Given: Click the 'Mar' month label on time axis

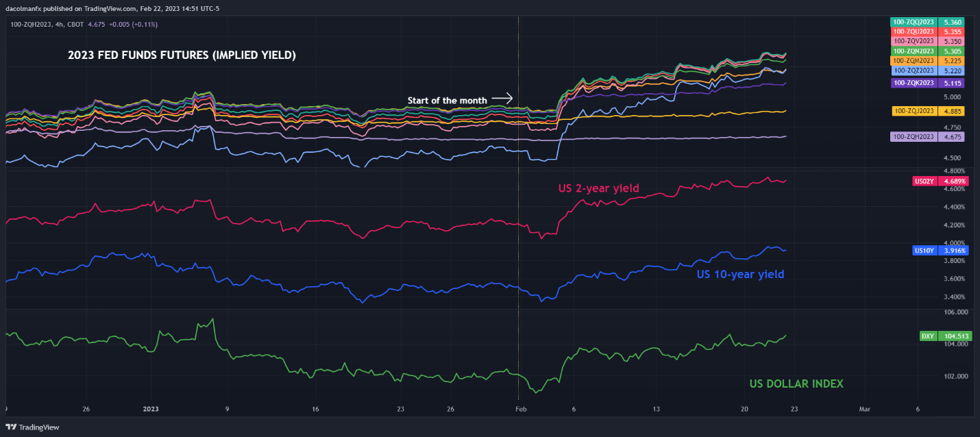Looking at the screenshot, I should (x=865, y=409).
